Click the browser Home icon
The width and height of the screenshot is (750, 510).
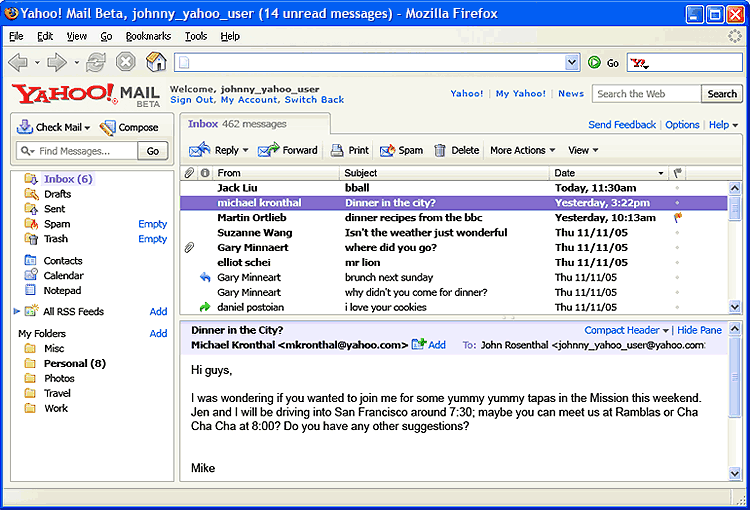coord(156,62)
